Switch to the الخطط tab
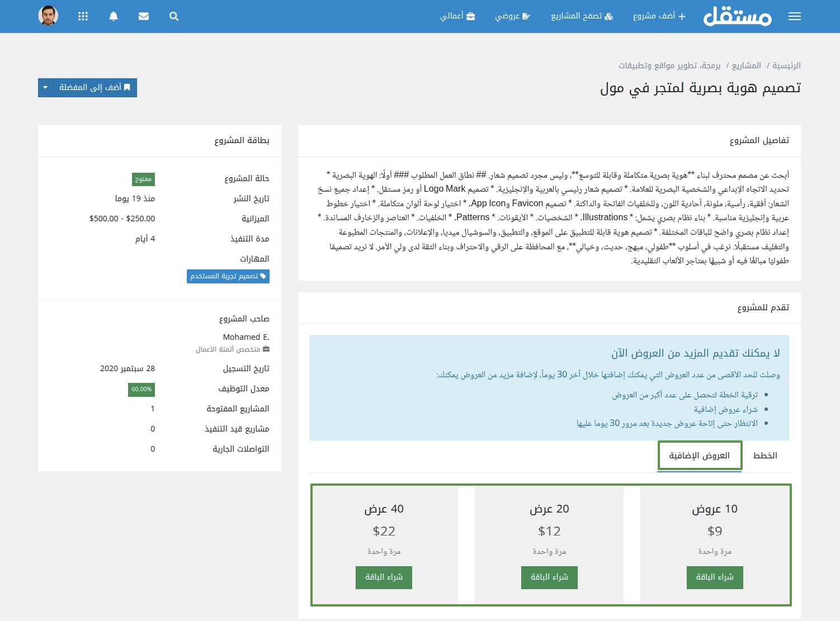 click(765, 456)
